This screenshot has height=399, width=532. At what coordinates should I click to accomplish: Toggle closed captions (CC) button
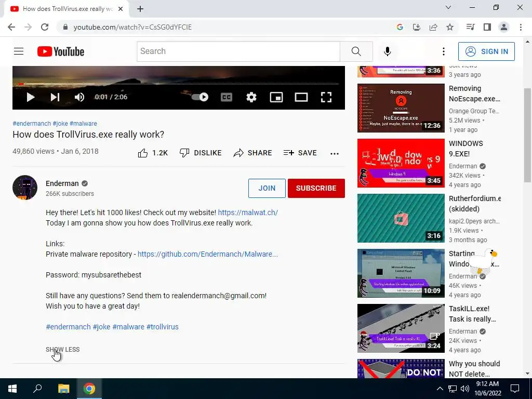coord(227,97)
